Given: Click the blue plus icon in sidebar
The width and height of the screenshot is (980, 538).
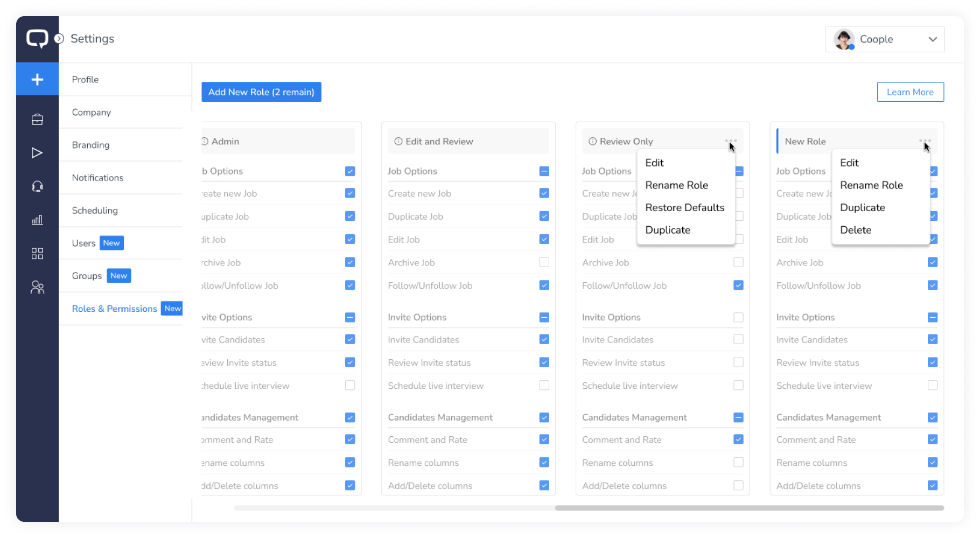Looking at the screenshot, I should (37, 79).
